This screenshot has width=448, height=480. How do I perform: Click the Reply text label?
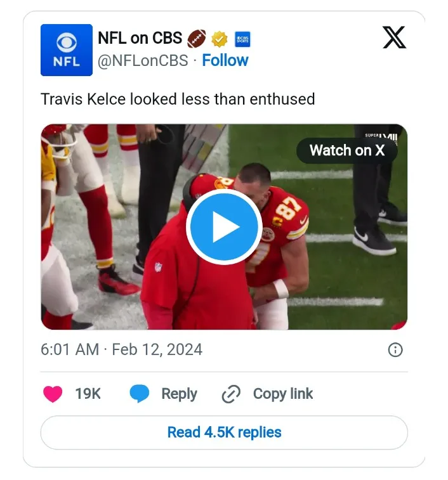(179, 394)
